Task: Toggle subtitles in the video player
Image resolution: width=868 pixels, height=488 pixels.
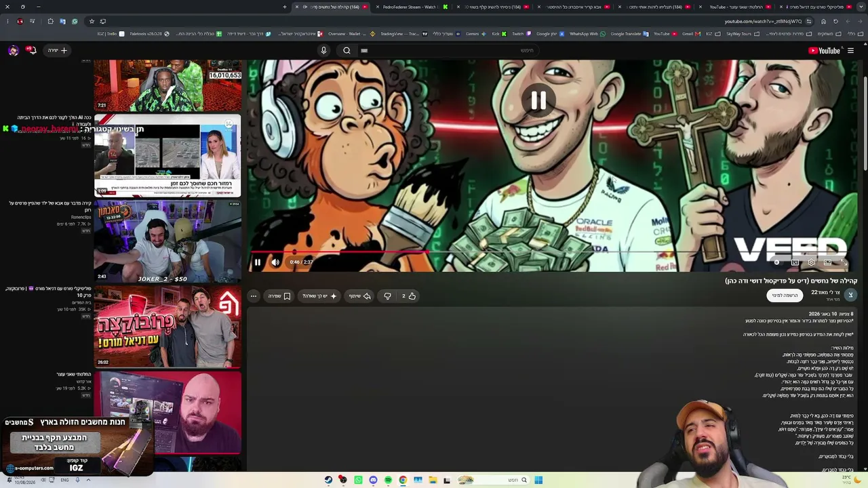Action: tap(795, 262)
